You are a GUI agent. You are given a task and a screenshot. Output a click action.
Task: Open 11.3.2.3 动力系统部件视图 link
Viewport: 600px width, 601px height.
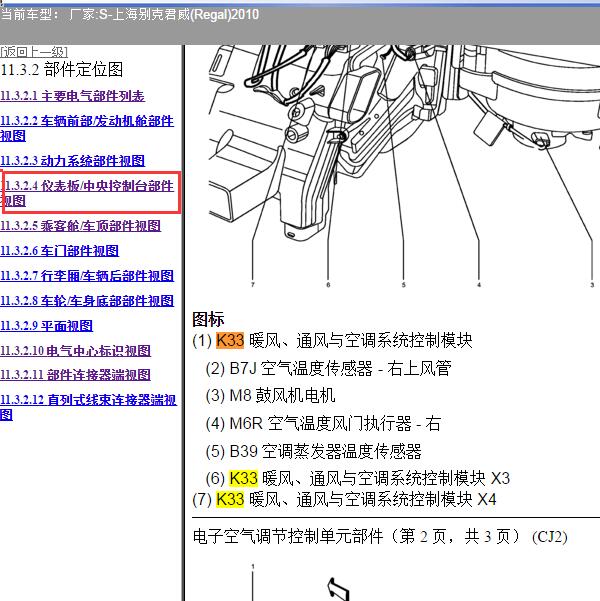tap(72, 161)
